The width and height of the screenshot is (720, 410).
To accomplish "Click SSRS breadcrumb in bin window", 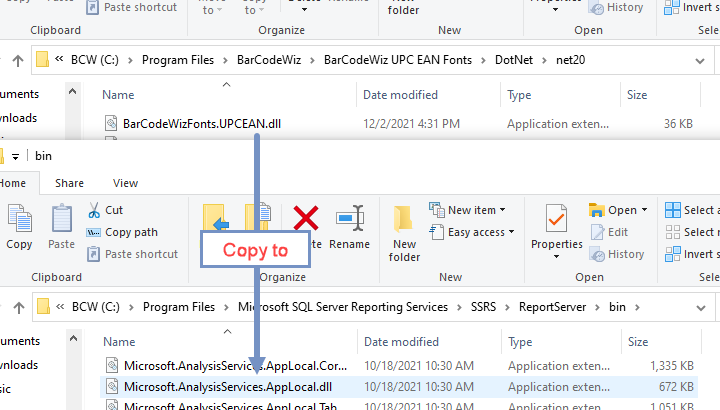I will coord(484,307).
